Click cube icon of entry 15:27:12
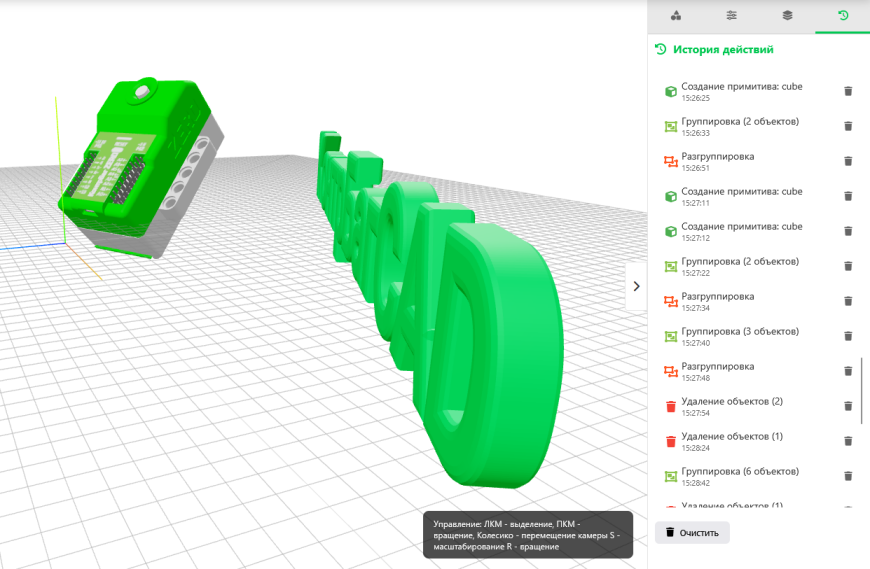The height and width of the screenshot is (569, 870). 671,231
